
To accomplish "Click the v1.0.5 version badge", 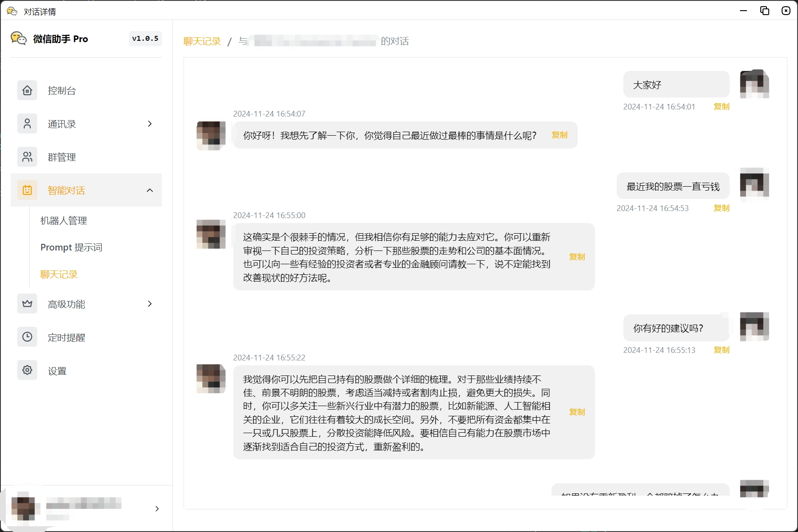I will tap(145, 39).
